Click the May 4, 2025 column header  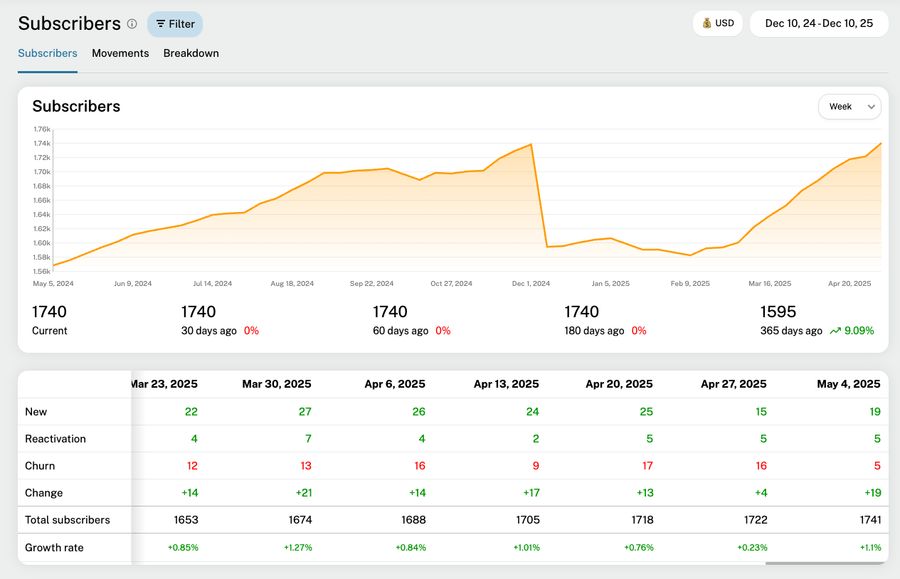point(848,384)
